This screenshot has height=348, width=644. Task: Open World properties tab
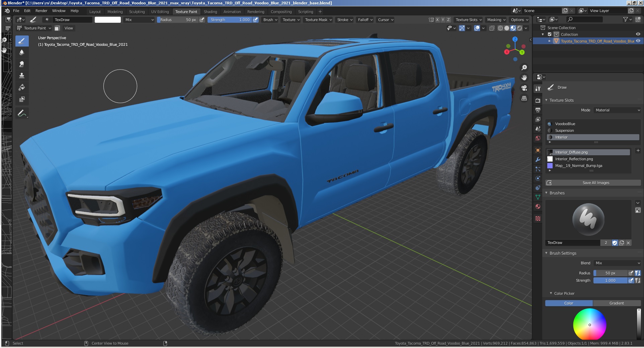(x=538, y=138)
